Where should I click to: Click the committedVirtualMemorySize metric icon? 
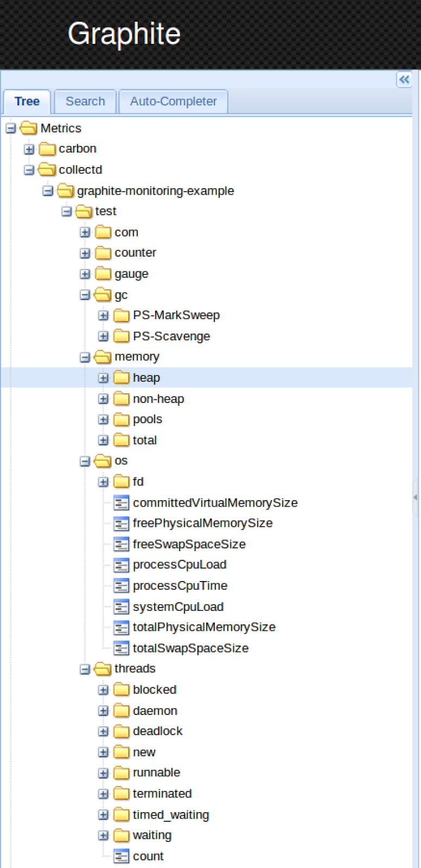click(x=122, y=503)
